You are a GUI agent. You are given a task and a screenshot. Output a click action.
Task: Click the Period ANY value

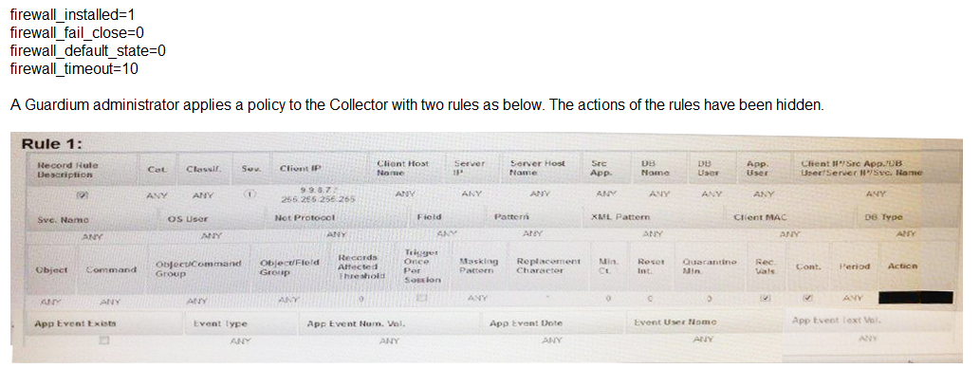point(854,299)
